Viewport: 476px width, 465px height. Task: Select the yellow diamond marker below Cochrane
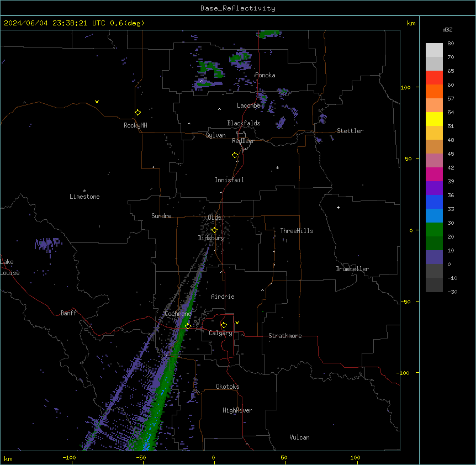coord(188,326)
